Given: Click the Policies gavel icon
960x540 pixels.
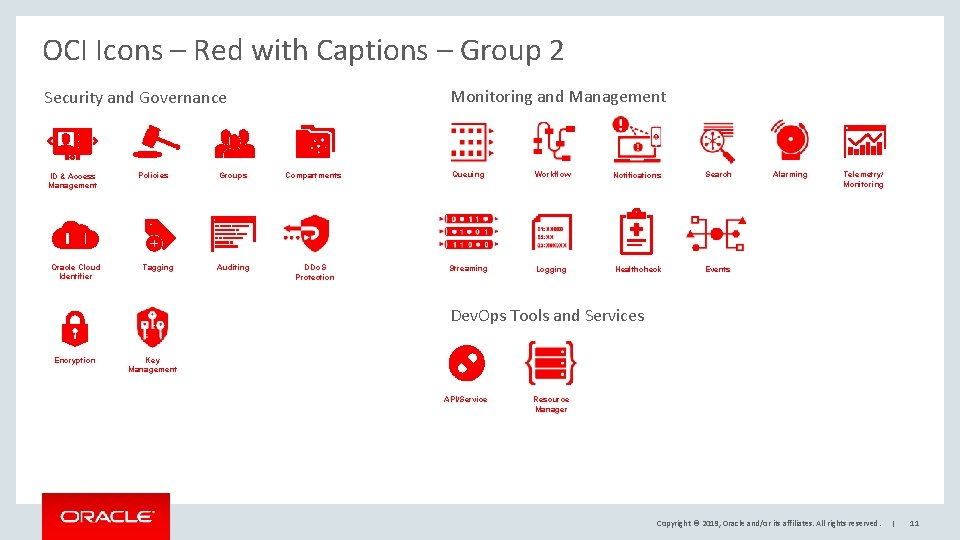Looking at the screenshot, I should [156, 141].
